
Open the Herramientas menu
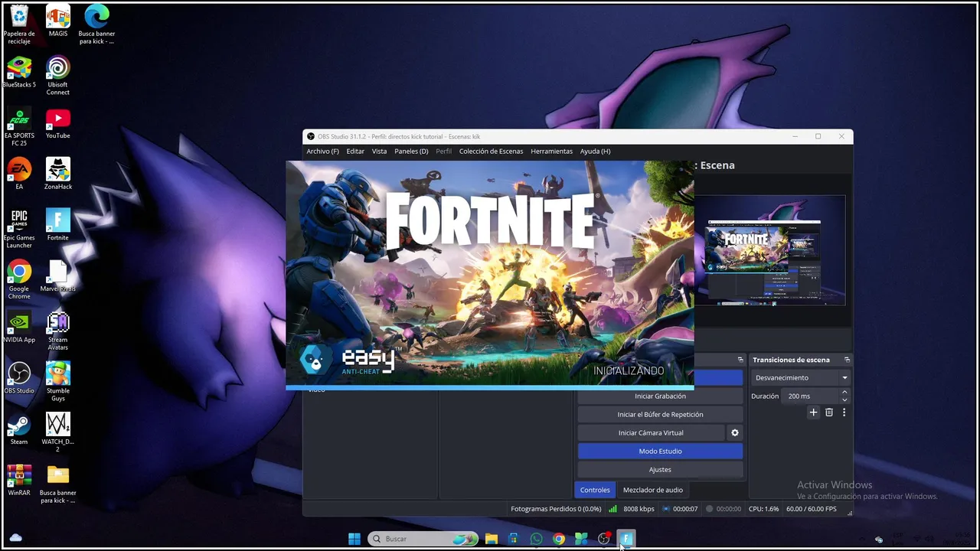coord(551,152)
